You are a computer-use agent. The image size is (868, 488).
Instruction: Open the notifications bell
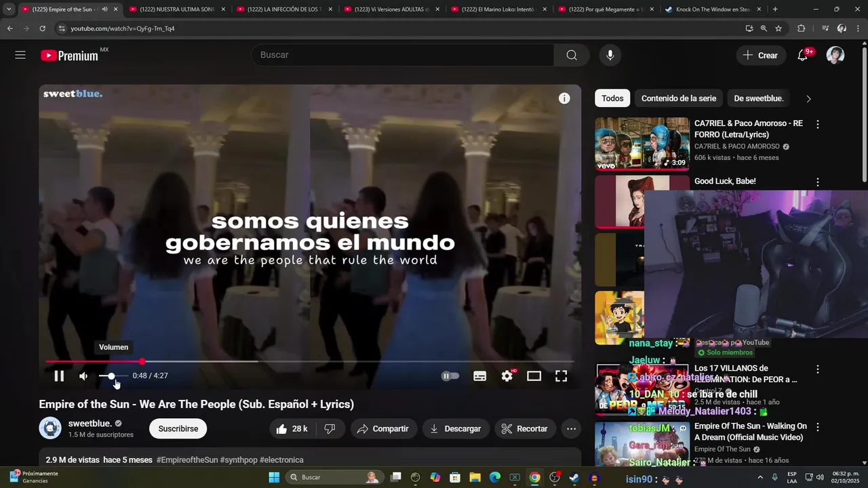pyautogui.click(x=803, y=56)
